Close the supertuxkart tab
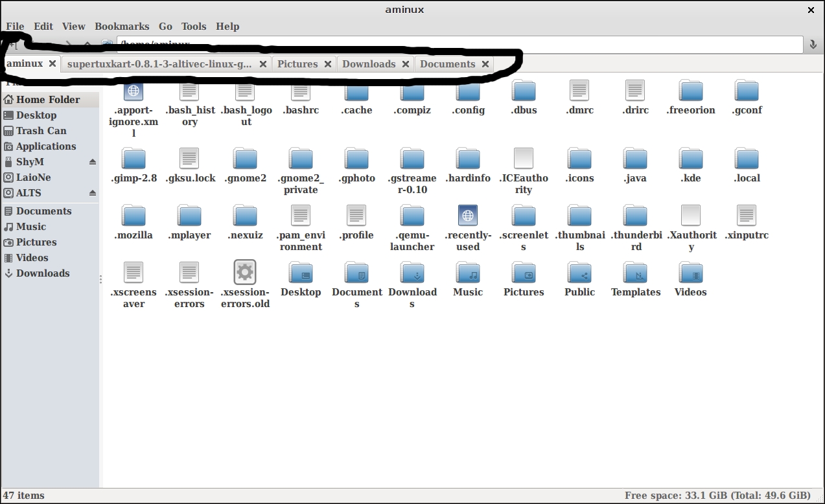This screenshot has width=825, height=504. 263,64
